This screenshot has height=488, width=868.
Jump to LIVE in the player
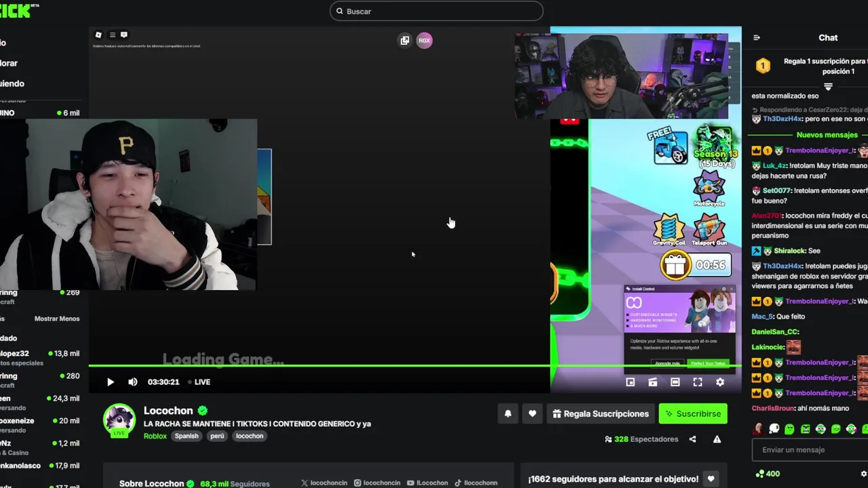(199, 382)
